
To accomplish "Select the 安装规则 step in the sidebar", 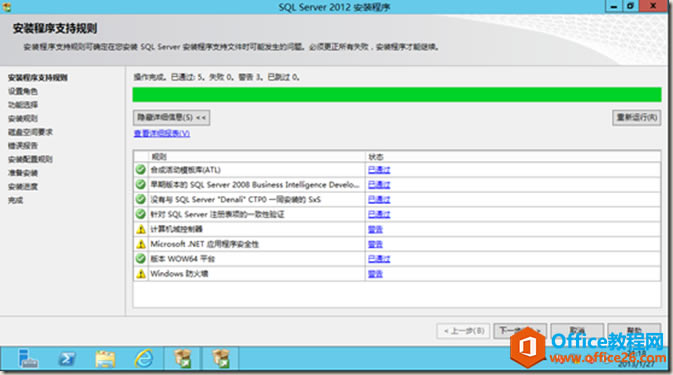I will tap(23, 118).
